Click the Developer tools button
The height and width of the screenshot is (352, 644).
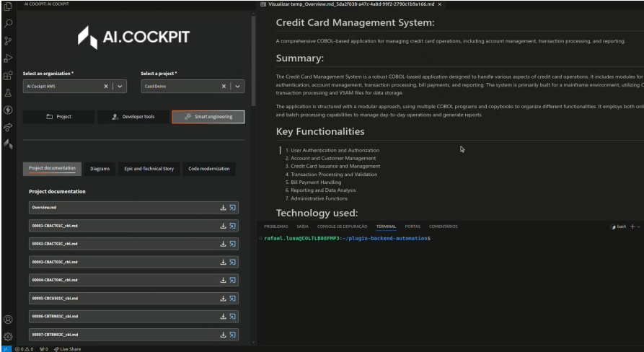(x=133, y=117)
